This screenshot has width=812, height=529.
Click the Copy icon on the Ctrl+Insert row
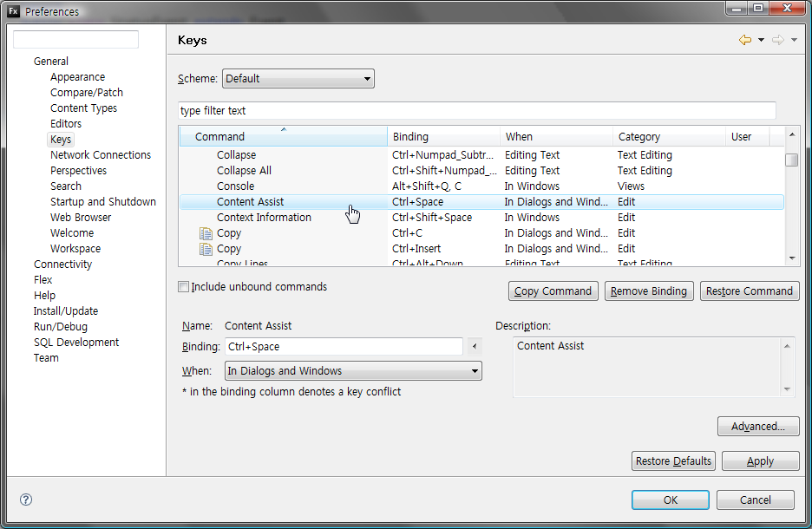click(x=206, y=249)
